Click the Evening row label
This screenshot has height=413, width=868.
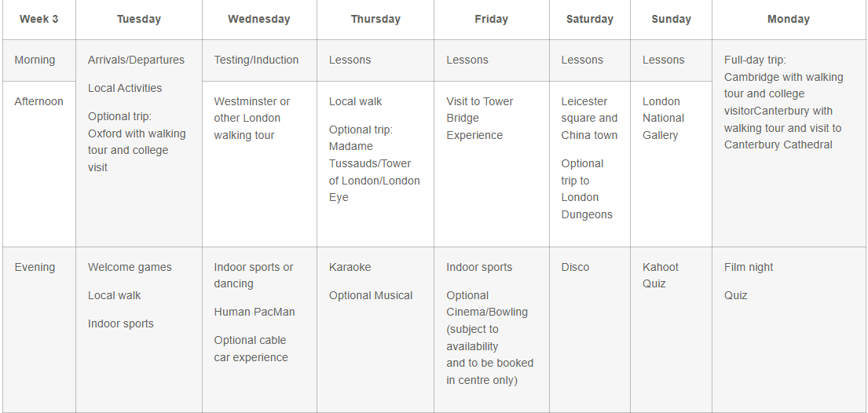click(35, 267)
